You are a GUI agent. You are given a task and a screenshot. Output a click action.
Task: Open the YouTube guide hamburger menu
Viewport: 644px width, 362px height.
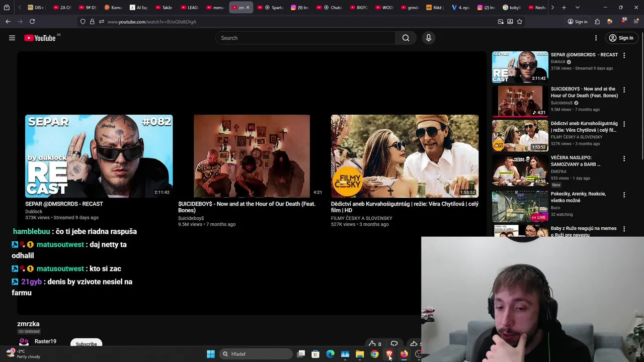12,38
